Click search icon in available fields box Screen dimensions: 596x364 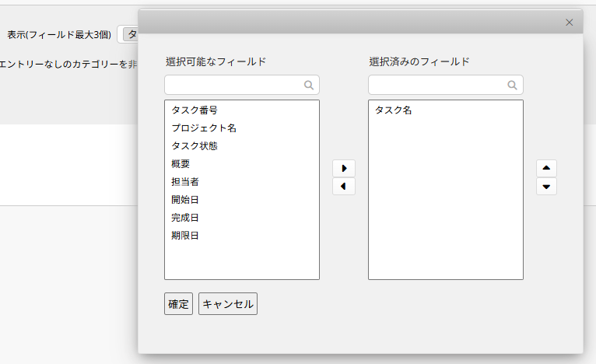click(309, 85)
